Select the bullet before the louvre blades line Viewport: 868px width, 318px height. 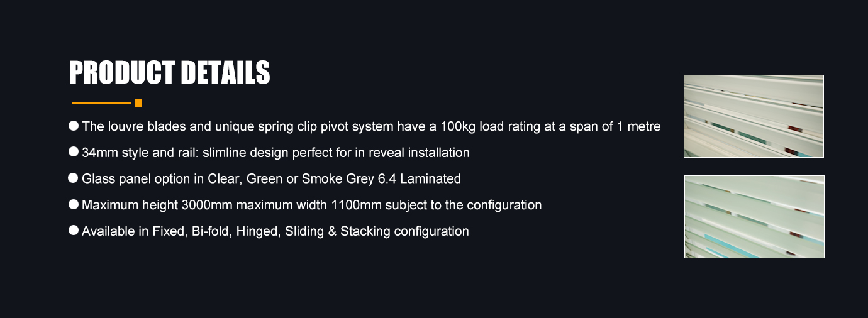pos(74,126)
